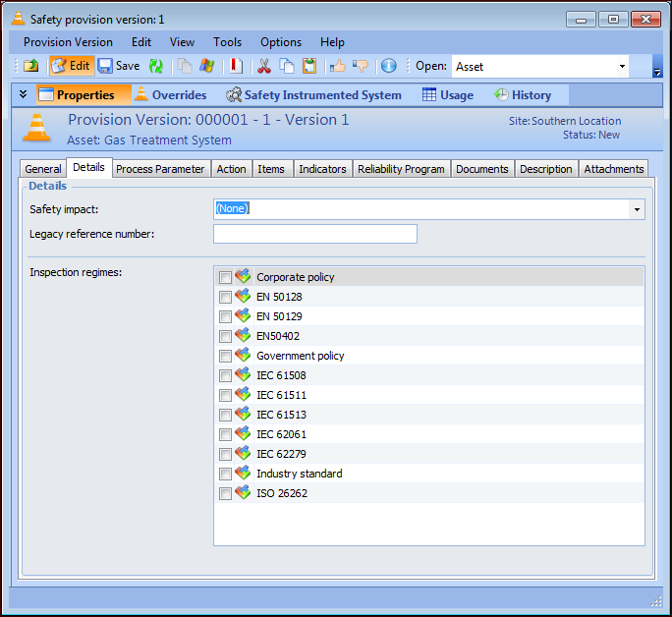Expand the Safety impact dropdown
Screen dimensions: 672x617
tap(637, 209)
